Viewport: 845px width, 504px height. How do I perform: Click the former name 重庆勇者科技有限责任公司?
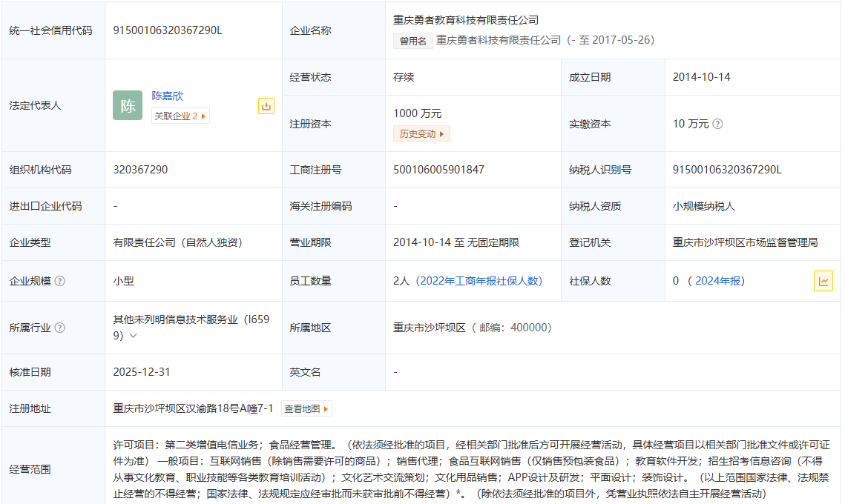[499, 40]
